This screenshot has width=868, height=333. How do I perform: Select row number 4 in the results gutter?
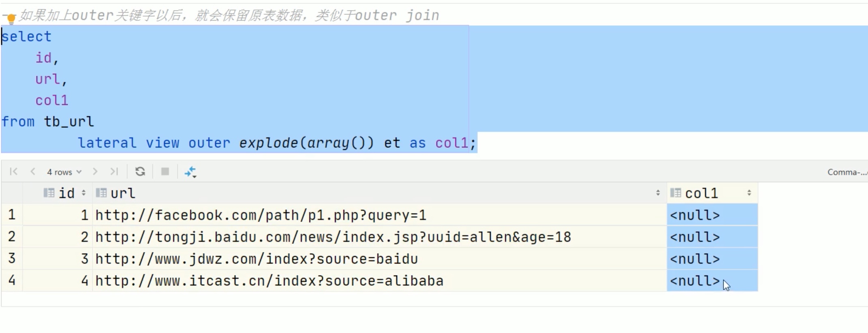coord(12,280)
